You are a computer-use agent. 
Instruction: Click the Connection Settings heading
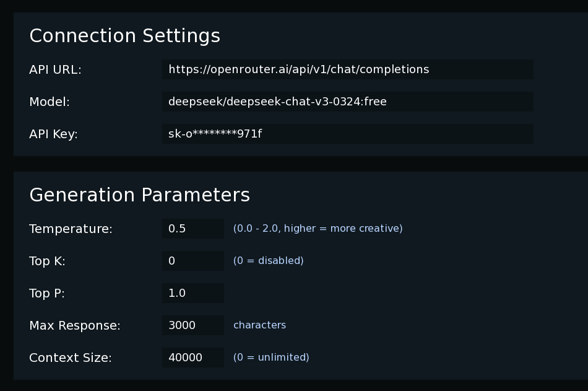(124, 36)
